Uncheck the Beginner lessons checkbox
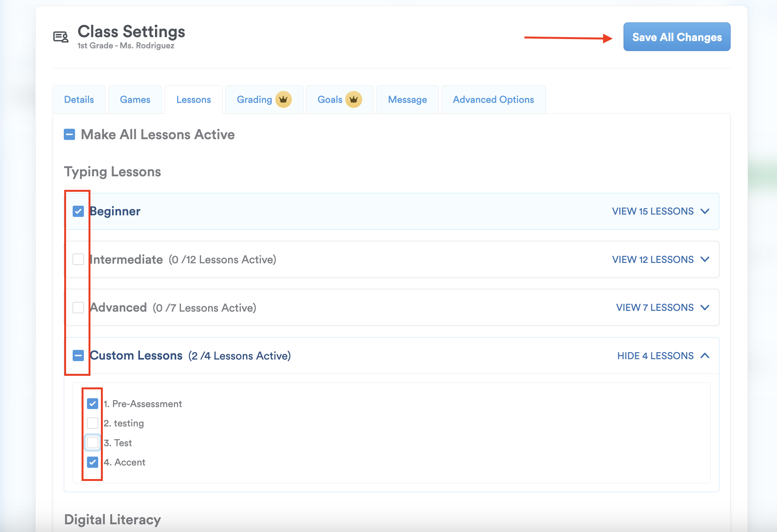The height and width of the screenshot is (532, 777). pyautogui.click(x=78, y=211)
